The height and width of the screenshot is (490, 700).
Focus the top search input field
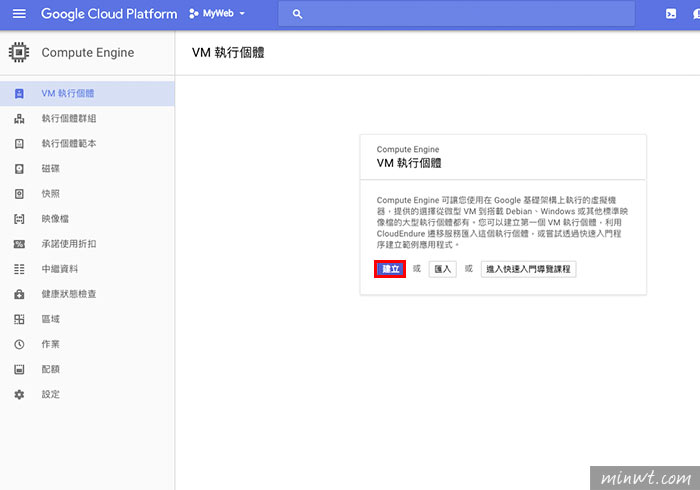click(x=456, y=14)
